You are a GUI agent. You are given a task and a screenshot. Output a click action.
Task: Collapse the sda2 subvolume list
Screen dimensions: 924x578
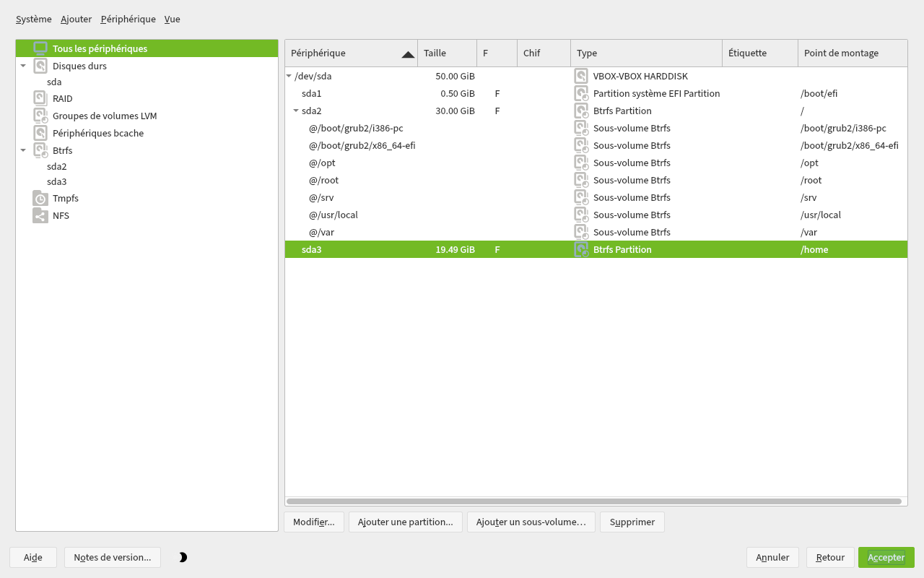click(296, 111)
